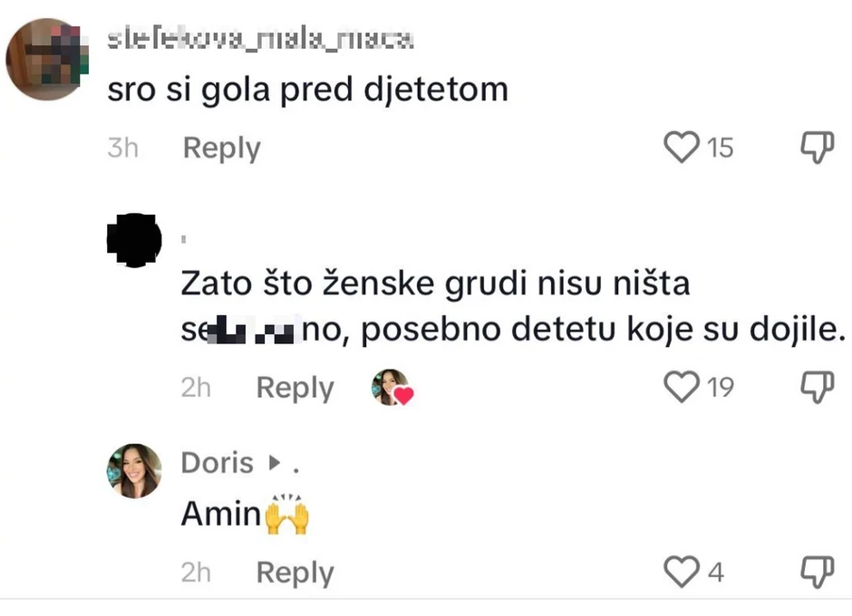
Task: Like the comment 'sro si gola pred djetetom'
Action: [x=682, y=148]
